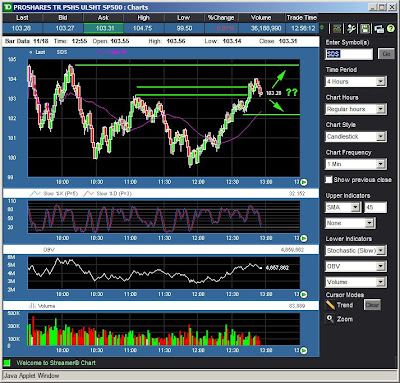Click the 103.28 price label on chart
Image resolution: width=400 pixels, height=383 pixels.
tap(273, 93)
